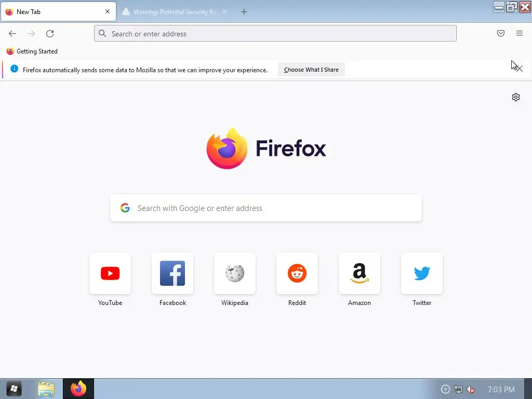Reload the current page
This screenshot has height=399, width=532.
tap(50, 34)
